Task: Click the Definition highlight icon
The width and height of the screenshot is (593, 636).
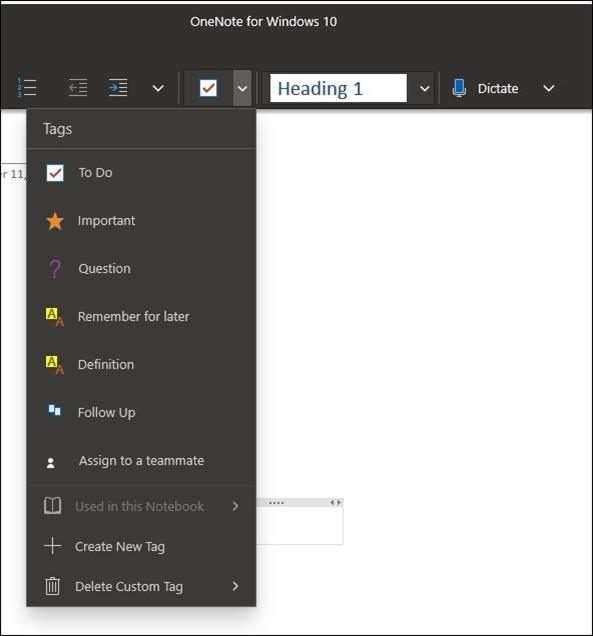Action: (54, 364)
